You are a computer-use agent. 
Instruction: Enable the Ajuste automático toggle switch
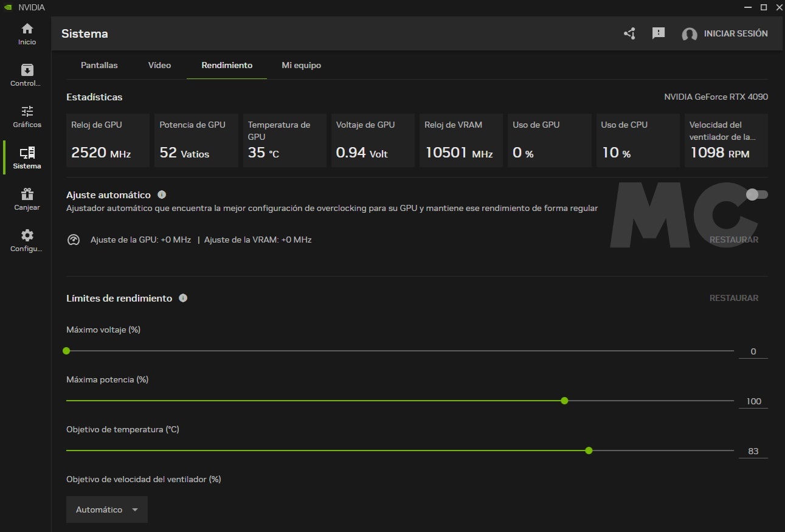(x=757, y=195)
